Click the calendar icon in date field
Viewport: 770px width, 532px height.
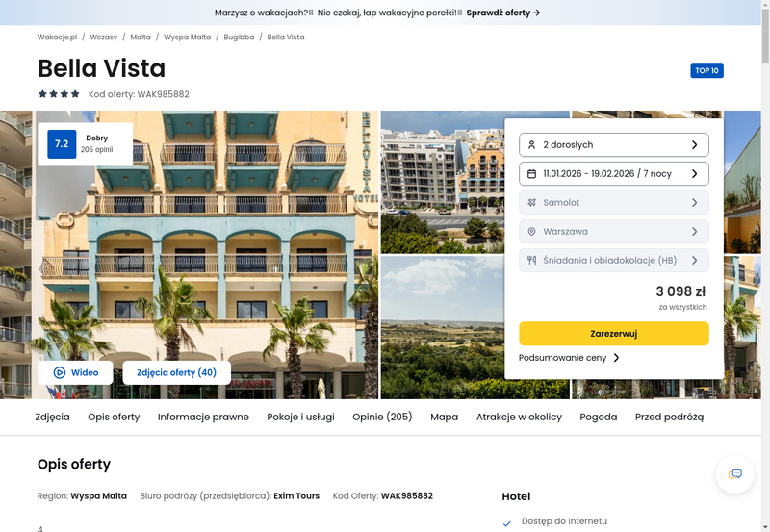pos(531,174)
